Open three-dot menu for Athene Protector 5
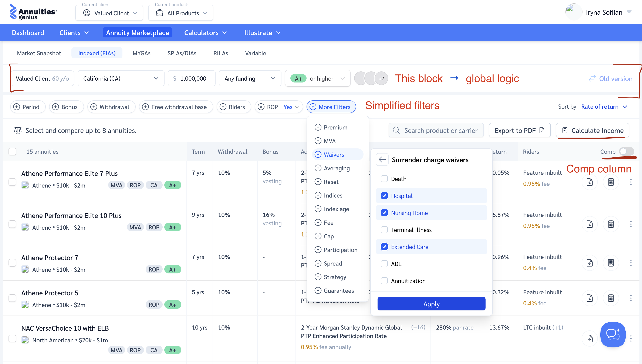The image size is (642, 364). pos(631,298)
